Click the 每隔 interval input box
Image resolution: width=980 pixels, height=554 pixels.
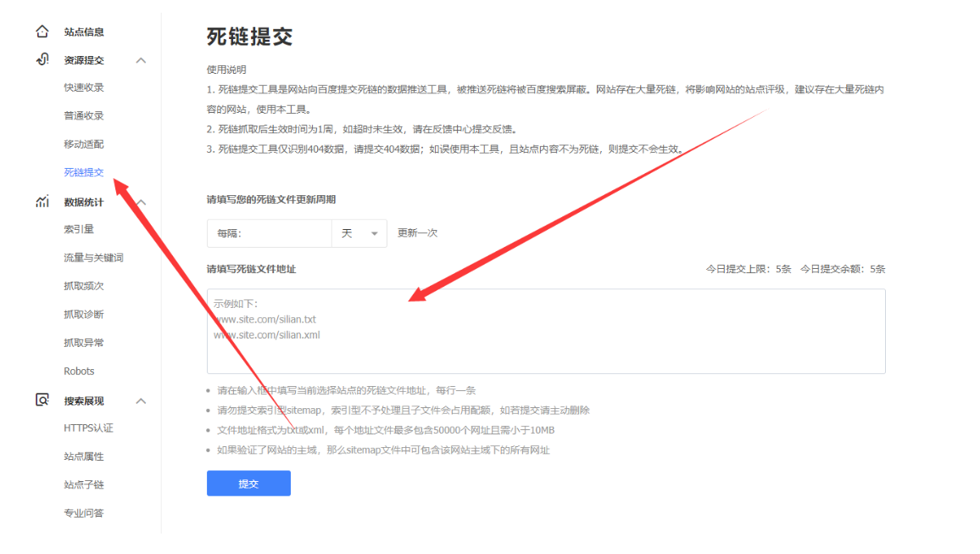coord(271,232)
